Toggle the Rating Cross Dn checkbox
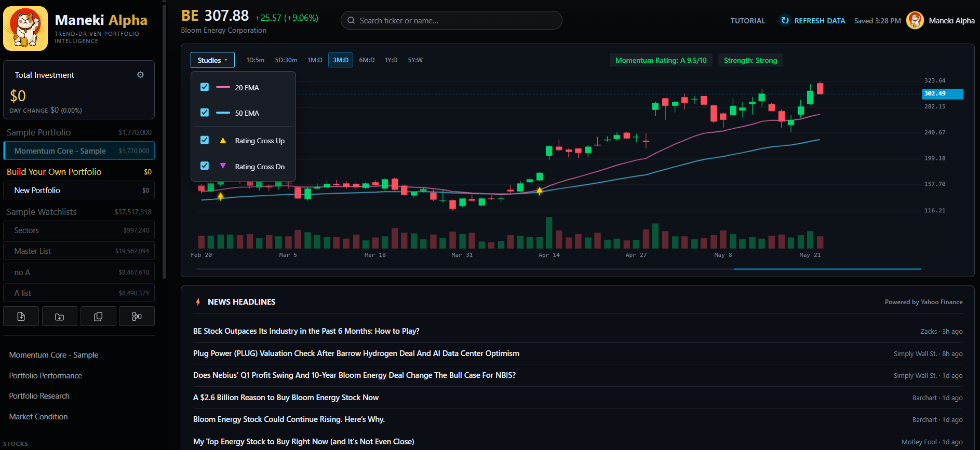Viewport: 980px width, 450px height. coord(205,166)
